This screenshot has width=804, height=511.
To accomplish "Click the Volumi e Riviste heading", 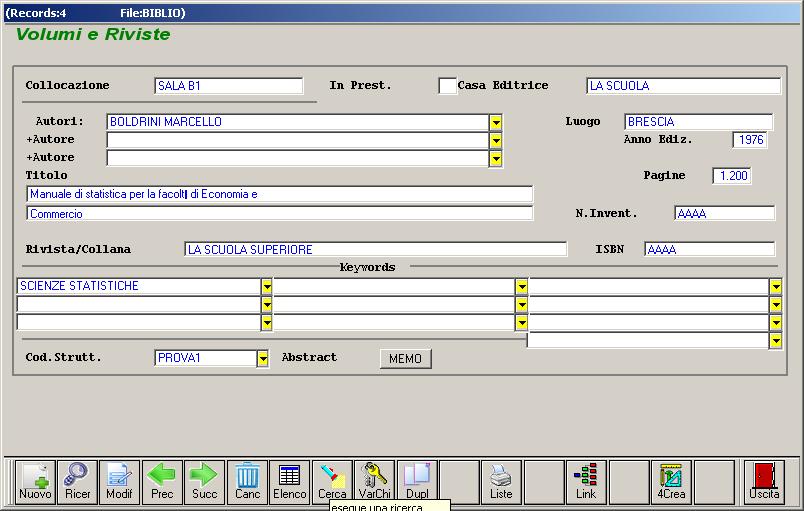I will click(93, 34).
